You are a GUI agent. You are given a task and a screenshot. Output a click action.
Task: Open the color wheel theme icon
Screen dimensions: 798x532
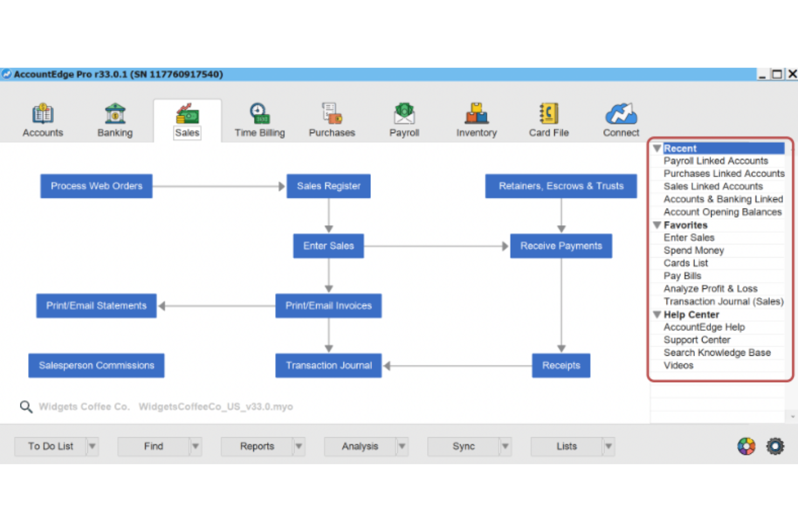pos(746,446)
